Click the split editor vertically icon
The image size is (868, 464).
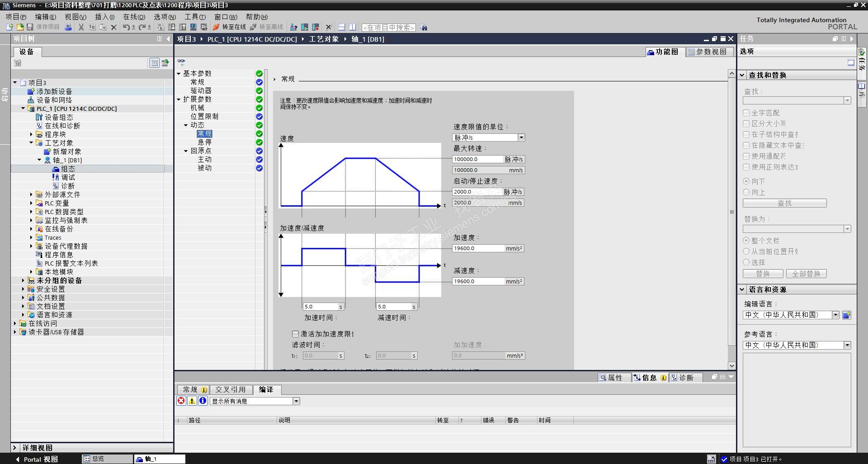[353, 27]
